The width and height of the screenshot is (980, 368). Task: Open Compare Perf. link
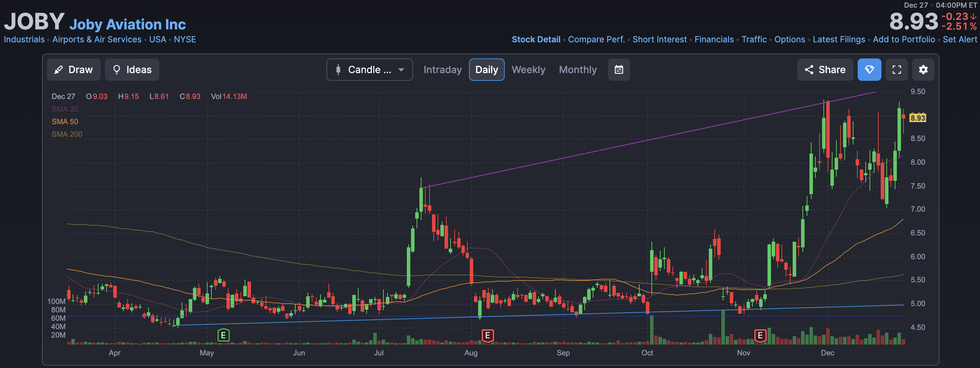[596, 40]
